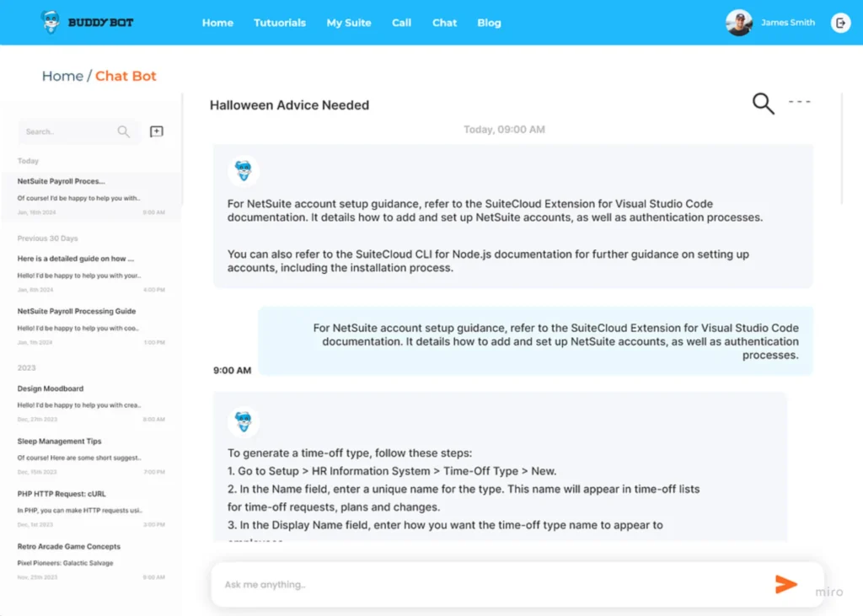
Task: Open PHP HTTP Request: cURL conversation
Action: (x=91, y=509)
